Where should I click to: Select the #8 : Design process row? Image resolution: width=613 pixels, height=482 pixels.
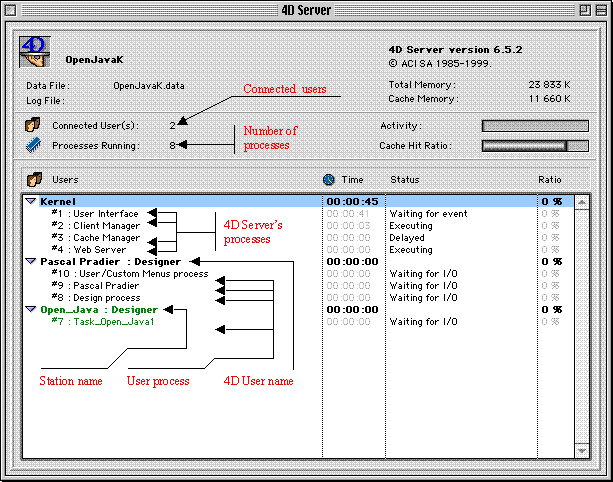96,298
